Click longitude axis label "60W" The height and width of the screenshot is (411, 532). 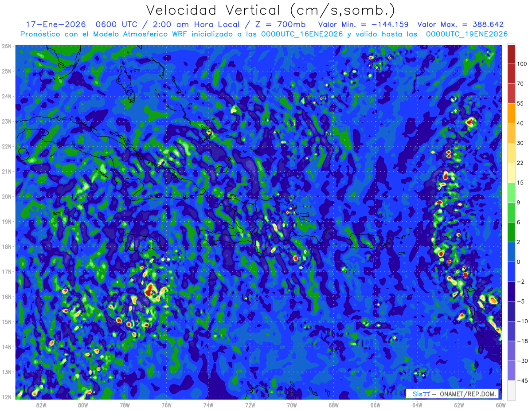click(x=501, y=405)
